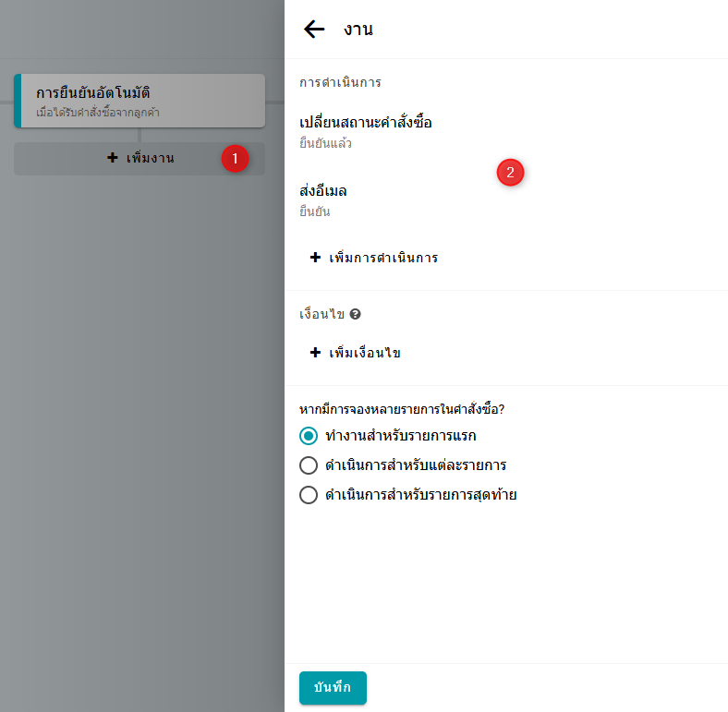The width and height of the screenshot is (728, 712).
Task: Select the ดำเนินการสำหรับรายการสุดท้าย radio button
Action: pos(309,494)
